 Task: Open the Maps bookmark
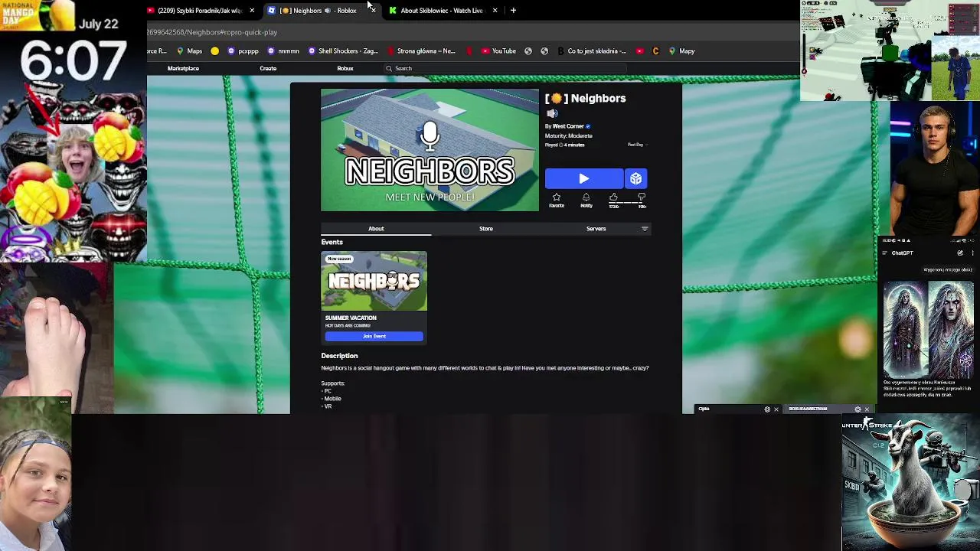tap(189, 51)
